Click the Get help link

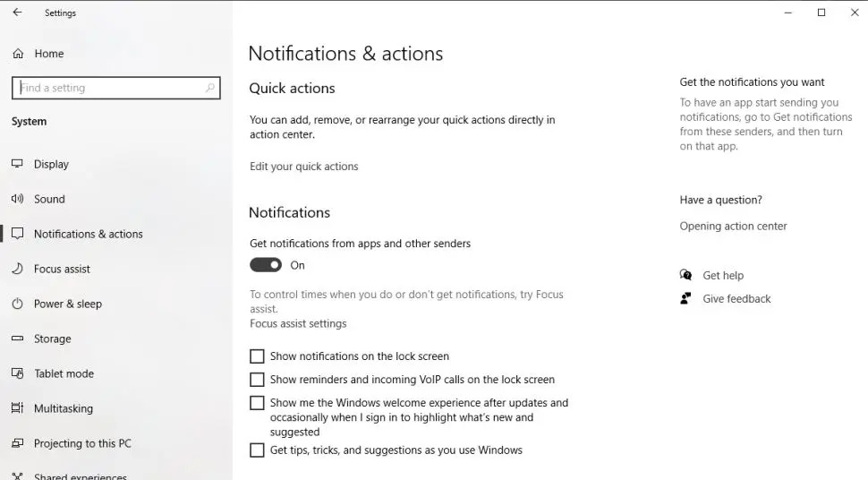tap(722, 276)
